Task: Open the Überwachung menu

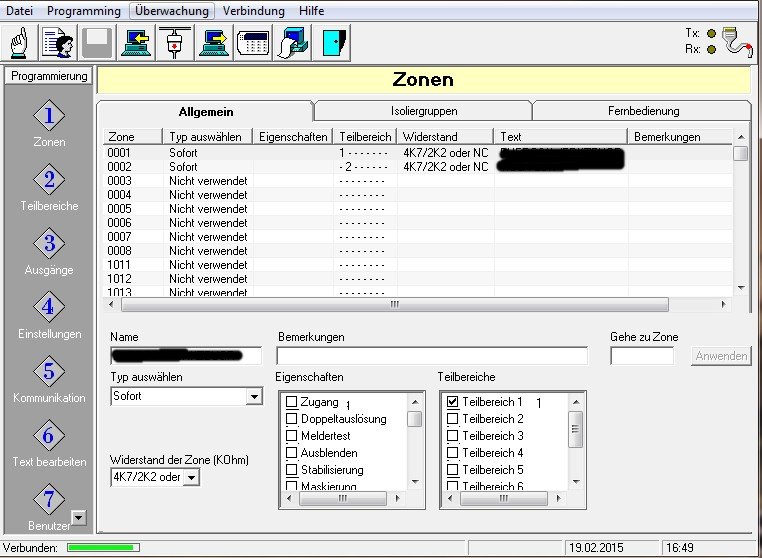Action: coord(172,11)
